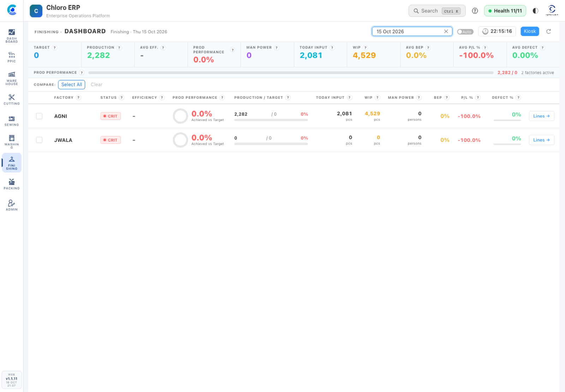The height and width of the screenshot is (392, 565).
Task: Open Lines for AGNI factory
Action: coord(541,116)
